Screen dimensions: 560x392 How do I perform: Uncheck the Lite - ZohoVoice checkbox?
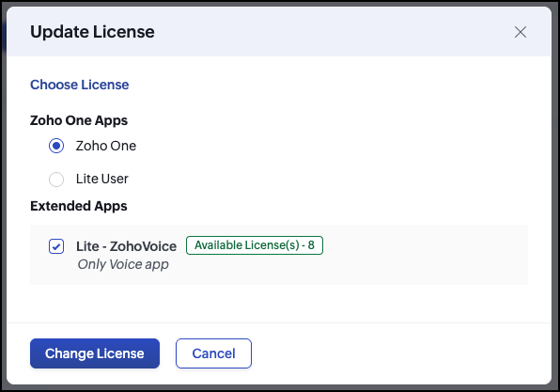(56, 246)
